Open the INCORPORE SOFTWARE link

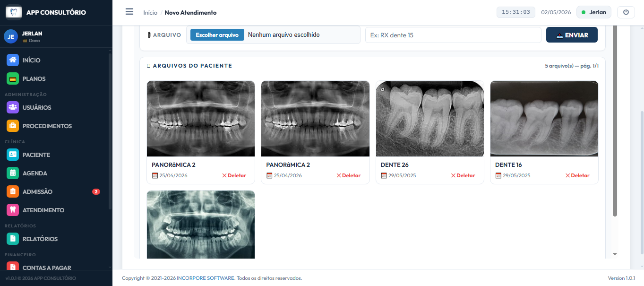tap(206, 278)
